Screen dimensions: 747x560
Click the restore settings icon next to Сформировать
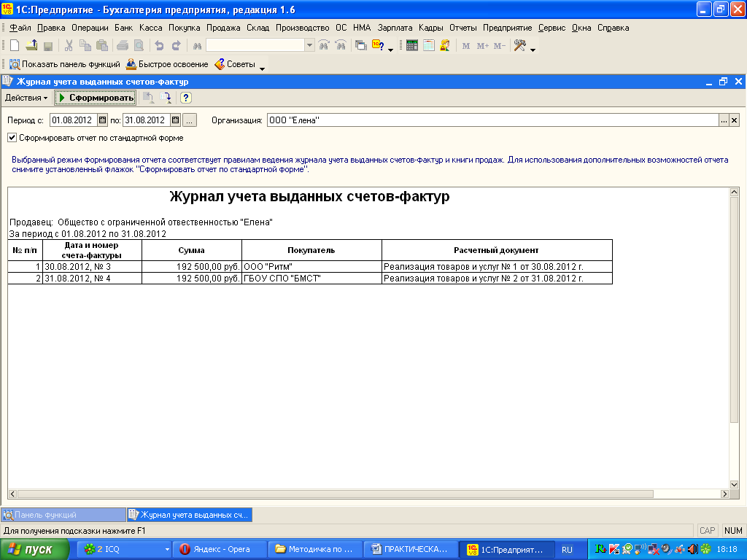pos(149,98)
